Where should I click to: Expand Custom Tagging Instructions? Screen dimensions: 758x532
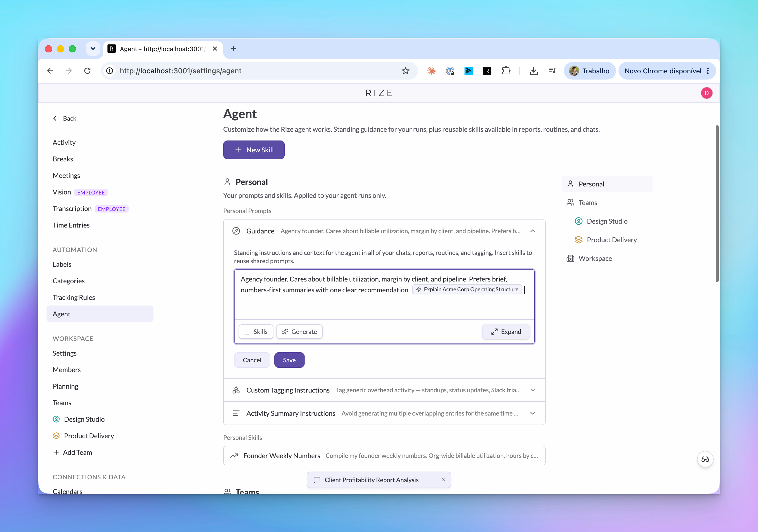[x=532, y=390]
